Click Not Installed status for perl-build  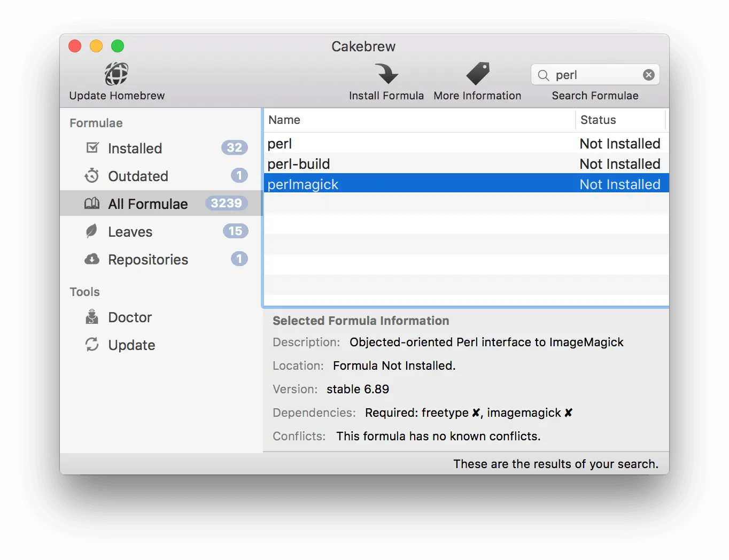[x=620, y=164]
